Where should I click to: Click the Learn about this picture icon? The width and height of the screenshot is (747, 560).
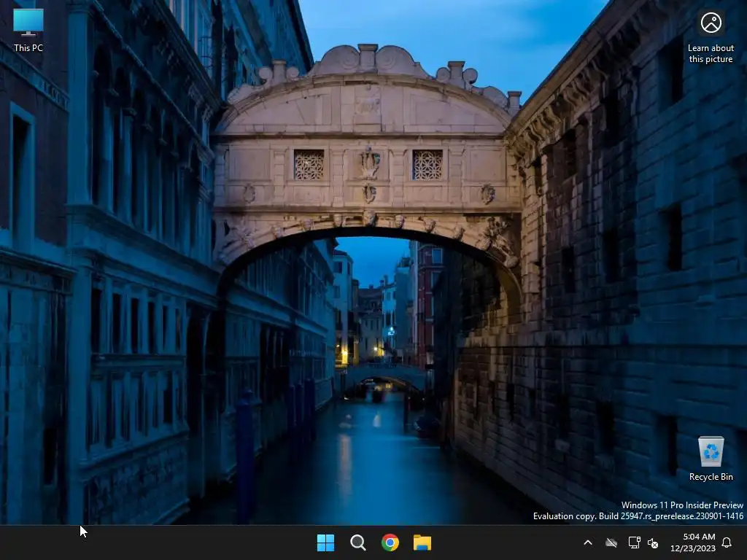(711, 37)
